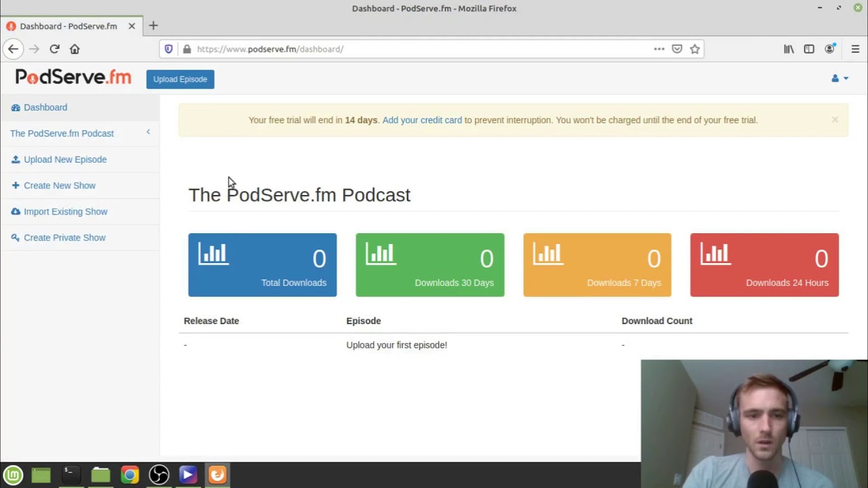
Task: Click the PodServe.fm logo
Action: pyautogui.click(x=73, y=77)
